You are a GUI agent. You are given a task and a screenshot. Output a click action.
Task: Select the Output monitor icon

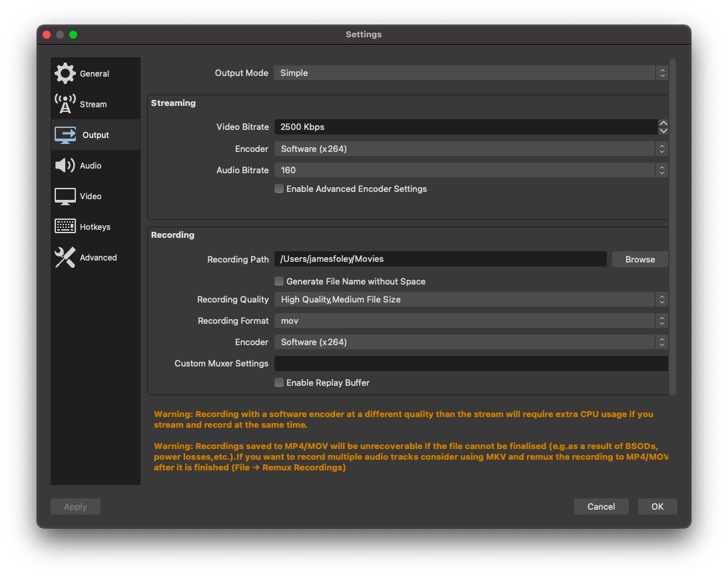click(65, 135)
